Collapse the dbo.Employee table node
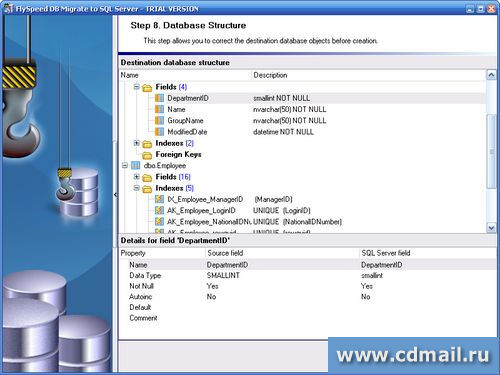The image size is (500, 375). [x=125, y=165]
